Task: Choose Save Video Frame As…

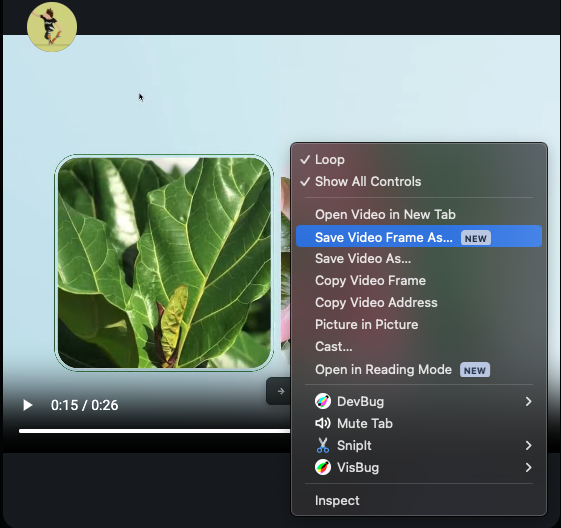Action: [x=419, y=236]
